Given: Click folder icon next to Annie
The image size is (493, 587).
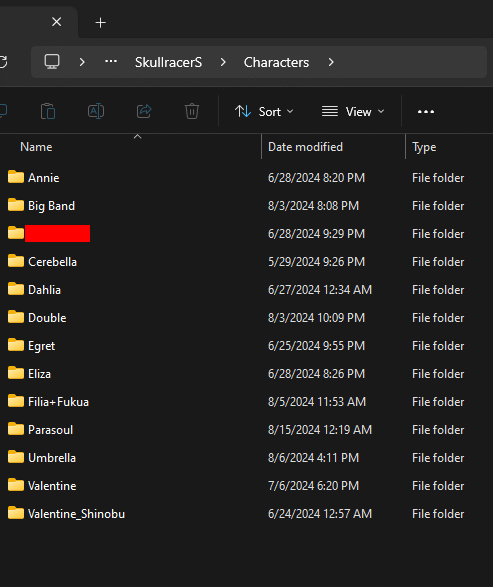Looking at the screenshot, I should click(16, 176).
